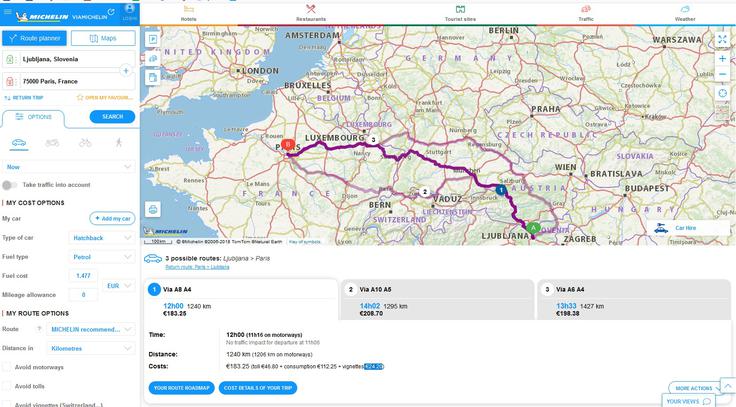Enable Avoid motorways checkbox
The height and width of the screenshot is (407, 736).
coord(8,367)
